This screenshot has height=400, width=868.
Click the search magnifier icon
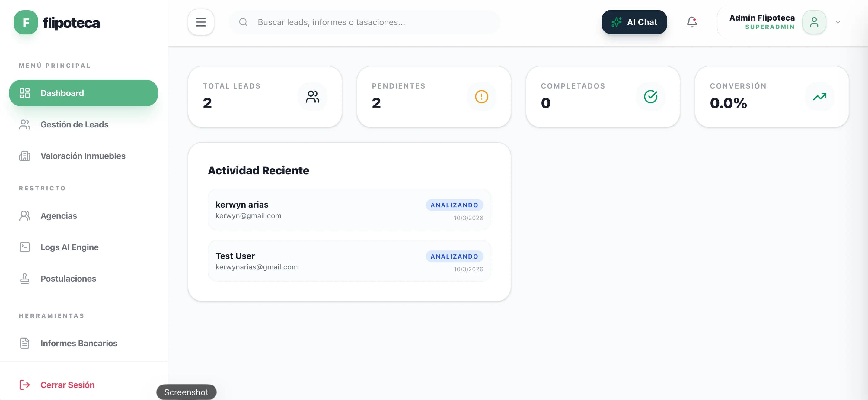tap(243, 22)
